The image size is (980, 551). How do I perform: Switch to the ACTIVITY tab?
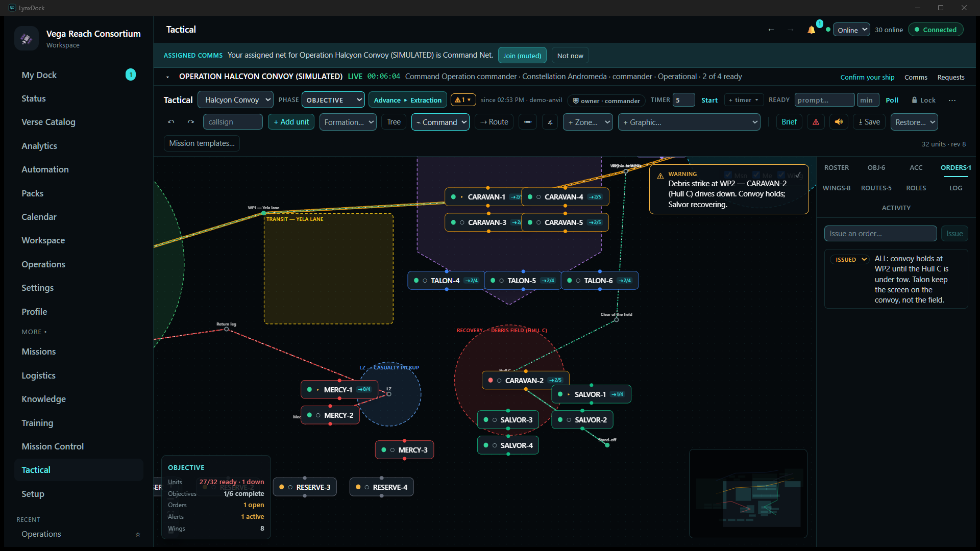[896, 208]
